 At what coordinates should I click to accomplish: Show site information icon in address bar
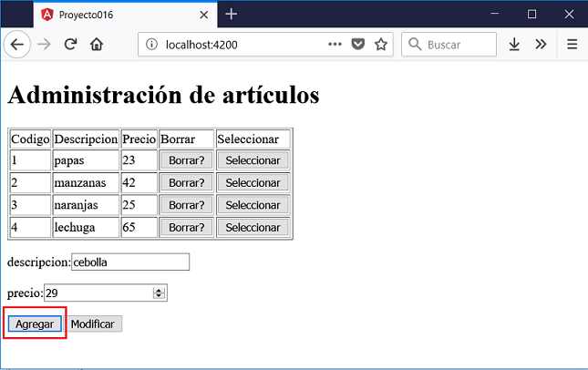click(151, 45)
